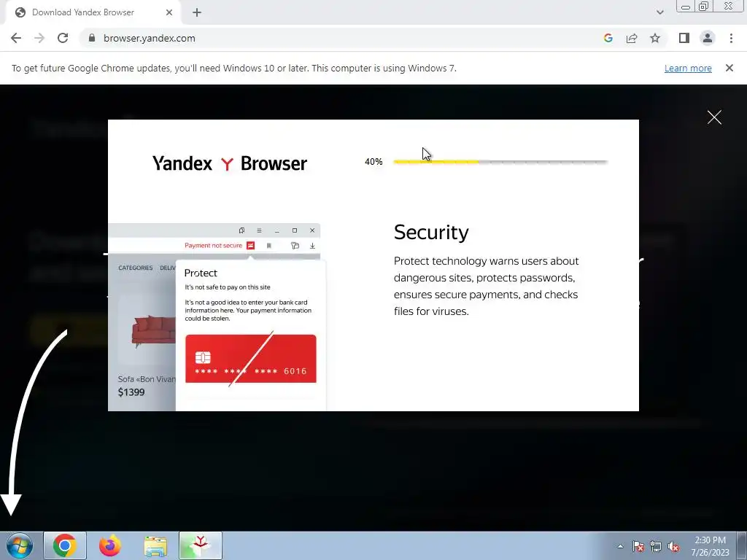Click the download arrow in mockup toolbar
The width and height of the screenshot is (747, 560).
pyautogui.click(x=312, y=246)
